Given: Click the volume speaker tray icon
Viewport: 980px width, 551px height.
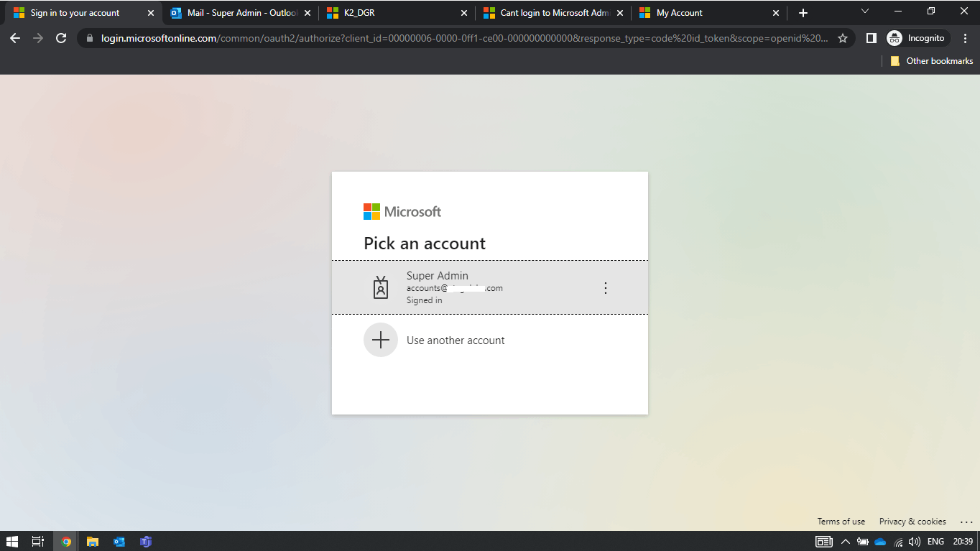Looking at the screenshot, I should pos(915,542).
